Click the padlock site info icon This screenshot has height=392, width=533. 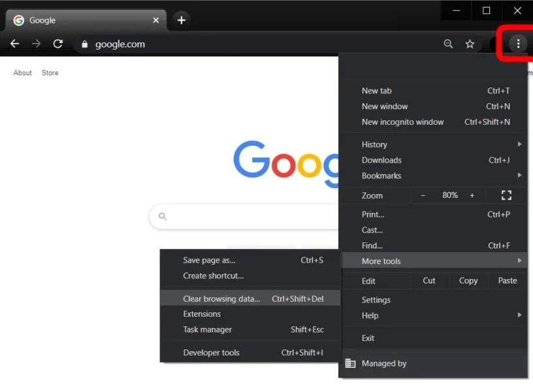coord(85,44)
